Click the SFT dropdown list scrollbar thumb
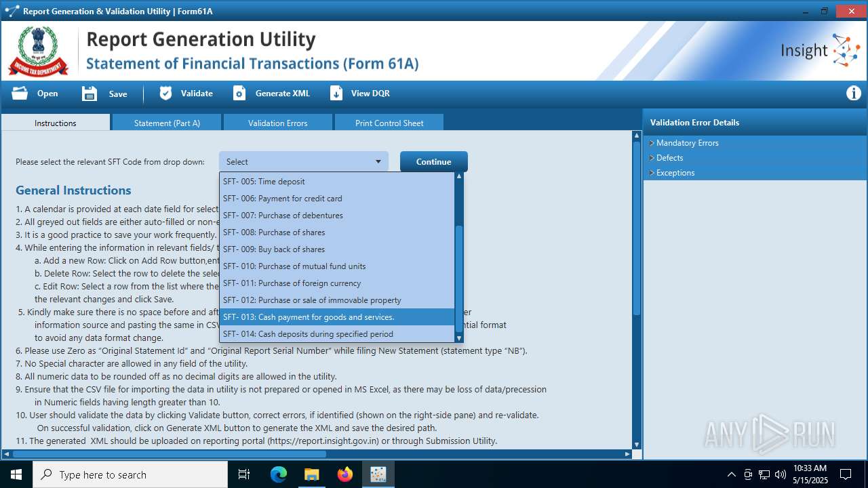Viewport: 868px width, 488px height. tap(459, 279)
